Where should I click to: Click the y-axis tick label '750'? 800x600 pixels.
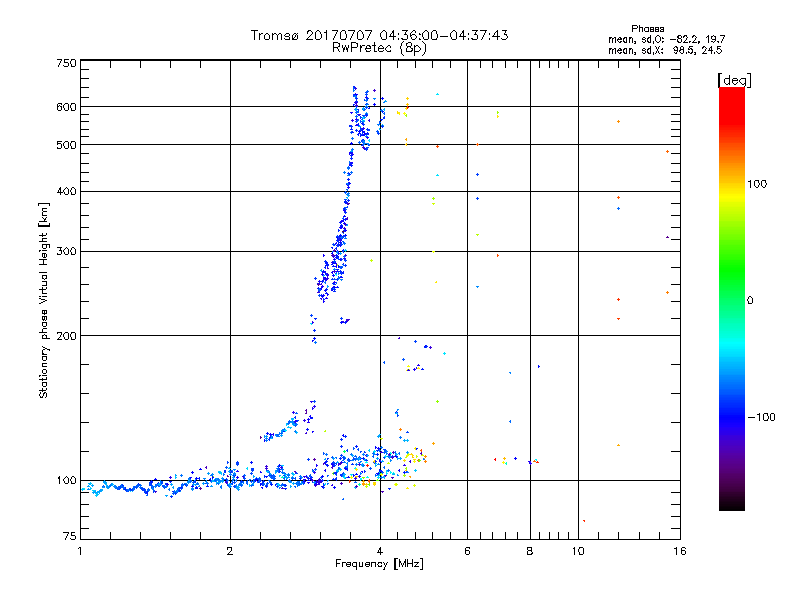click(66, 63)
